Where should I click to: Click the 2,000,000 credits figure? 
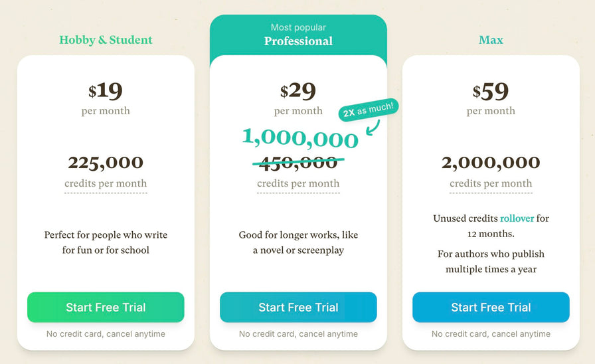click(491, 163)
